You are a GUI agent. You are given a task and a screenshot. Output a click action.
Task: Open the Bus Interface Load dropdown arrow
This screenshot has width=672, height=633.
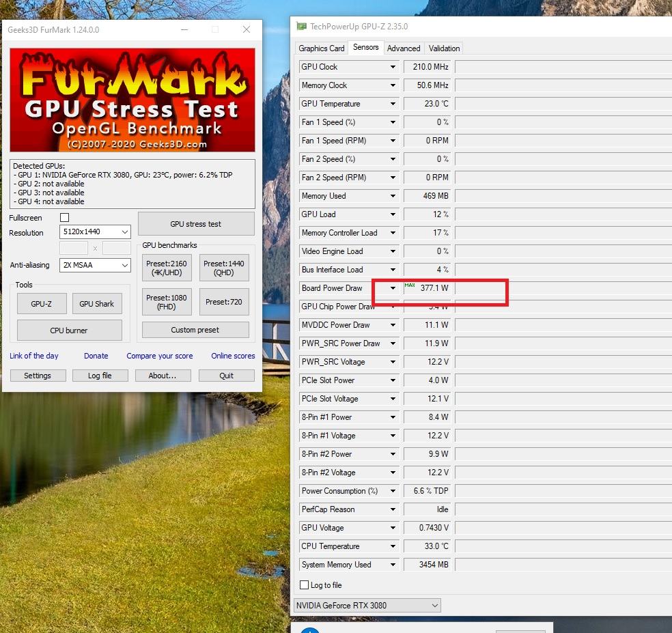coord(393,270)
